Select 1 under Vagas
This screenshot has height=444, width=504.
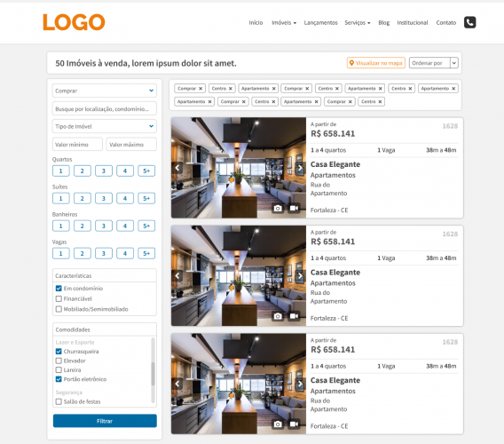[x=60, y=254]
